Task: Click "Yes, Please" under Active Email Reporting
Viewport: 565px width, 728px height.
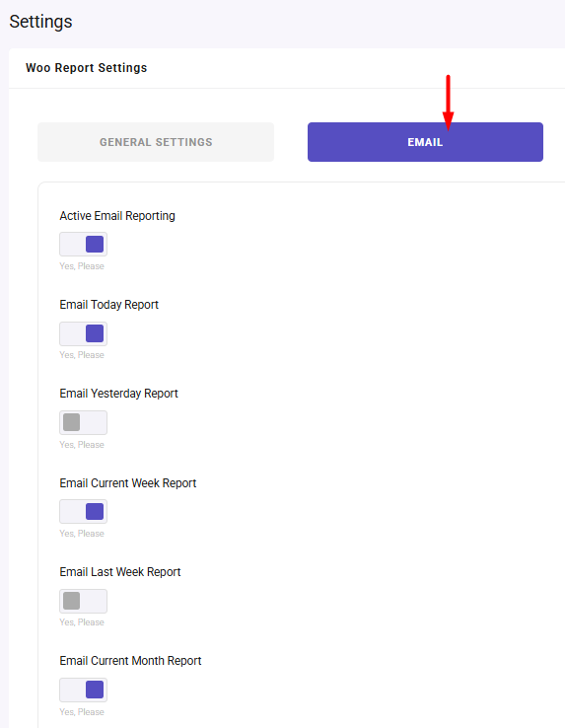Action: (x=82, y=266)
